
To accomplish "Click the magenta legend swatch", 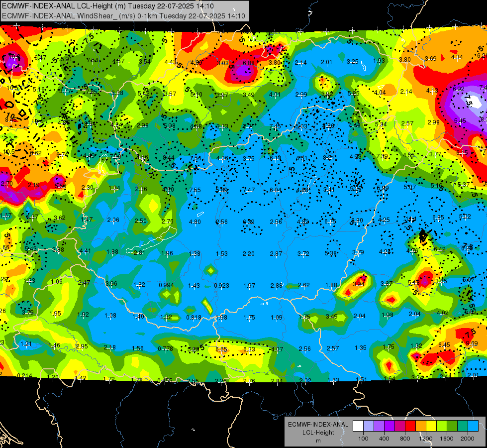I will 400,426.
